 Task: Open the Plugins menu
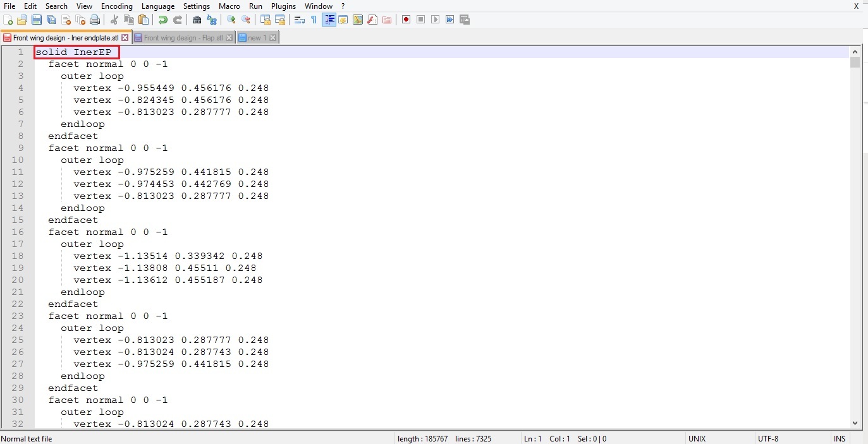pos(283,6)
